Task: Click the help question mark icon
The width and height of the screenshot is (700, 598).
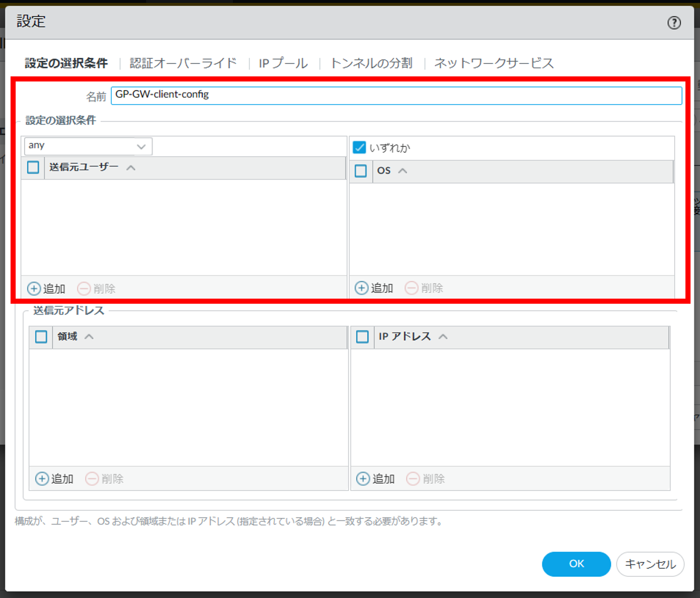Action: click(x=674, y=23)
